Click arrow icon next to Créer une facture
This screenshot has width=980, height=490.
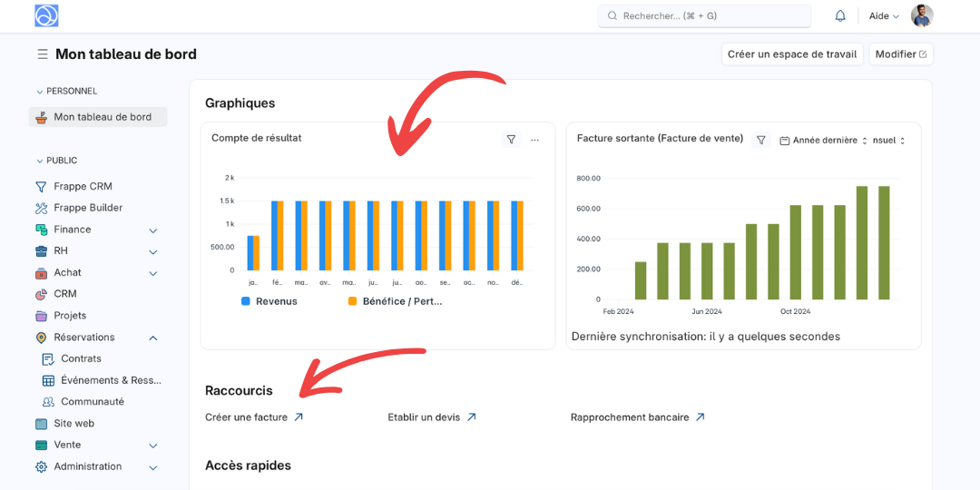click(299, 416)
